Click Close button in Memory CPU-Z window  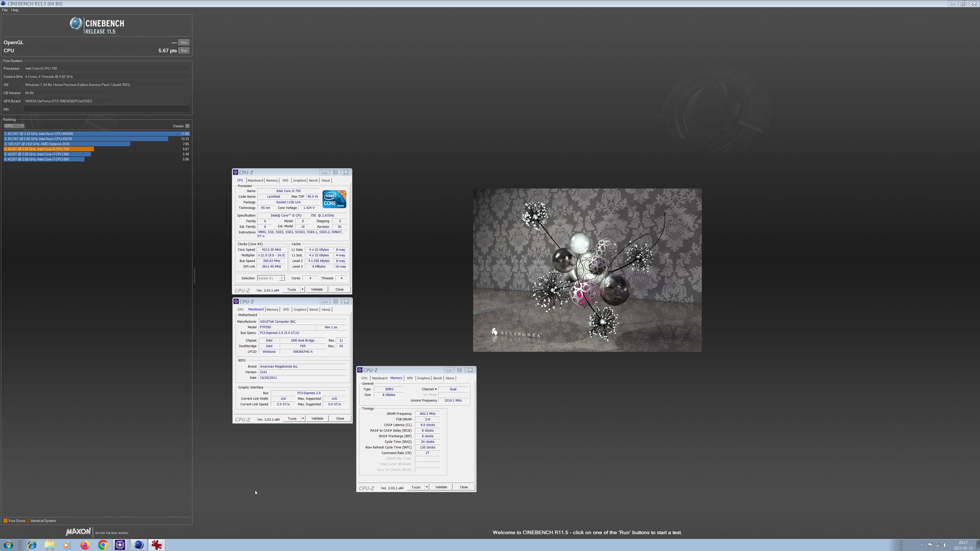[x=464, y=487]
